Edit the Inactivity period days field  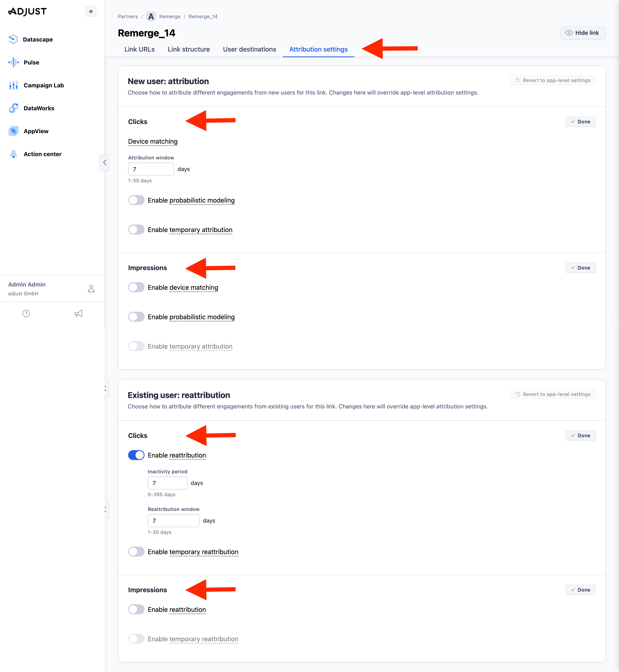(167, 483)
